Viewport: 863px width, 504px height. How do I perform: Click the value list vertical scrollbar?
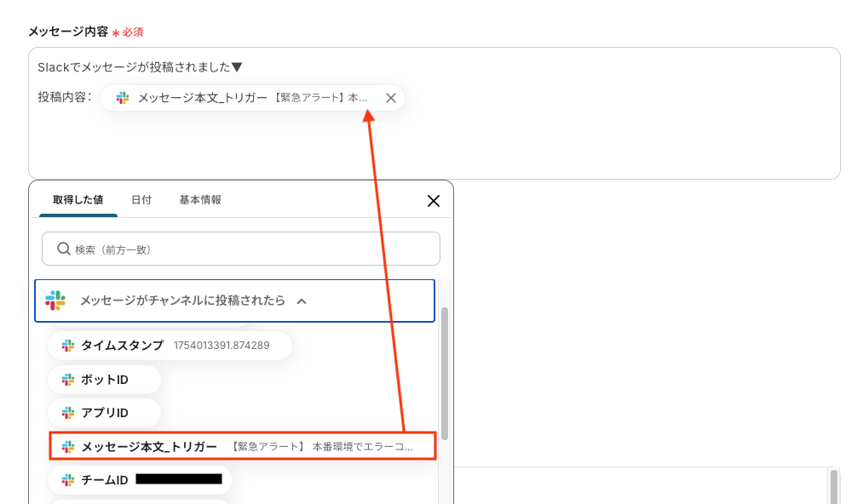445,374
